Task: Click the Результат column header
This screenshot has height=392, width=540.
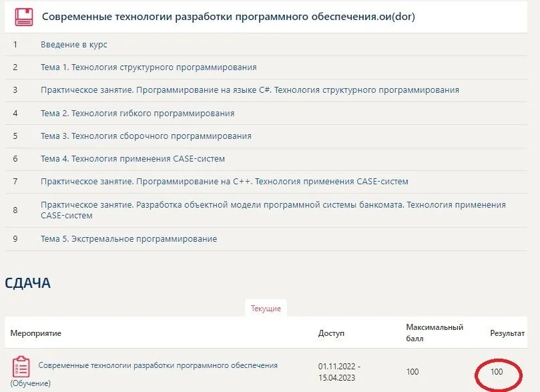Action: click(x=507, y=333)
